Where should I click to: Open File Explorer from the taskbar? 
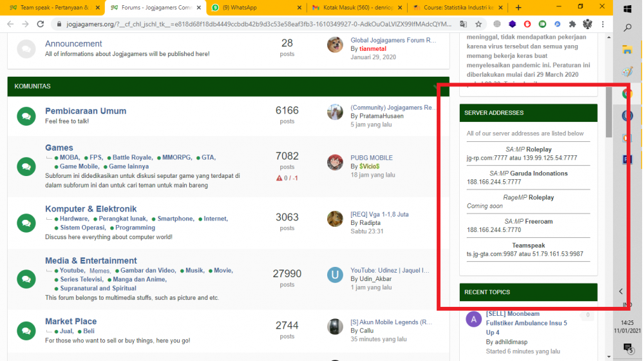627,50
